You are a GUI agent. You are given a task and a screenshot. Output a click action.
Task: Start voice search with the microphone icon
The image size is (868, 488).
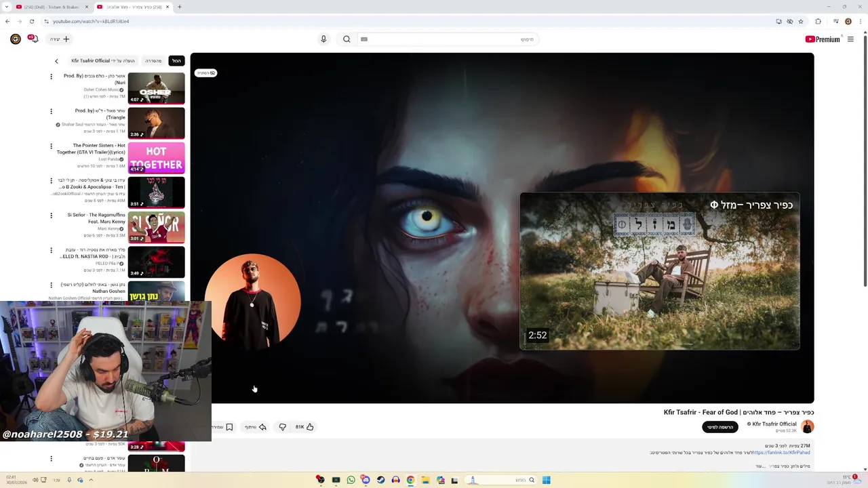323,39
